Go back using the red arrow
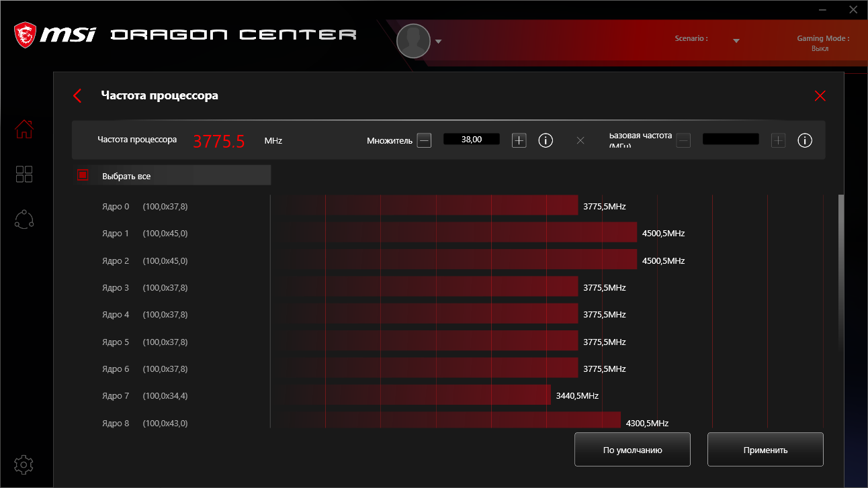 (77, 96)
